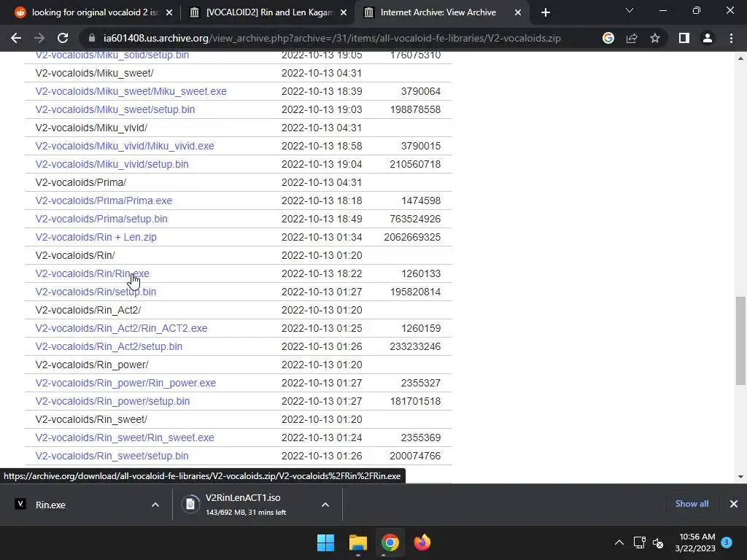The height and width of the screenshot is (560, 747).
Task: Click the forward navigation arrow
Action: [39, 38]
